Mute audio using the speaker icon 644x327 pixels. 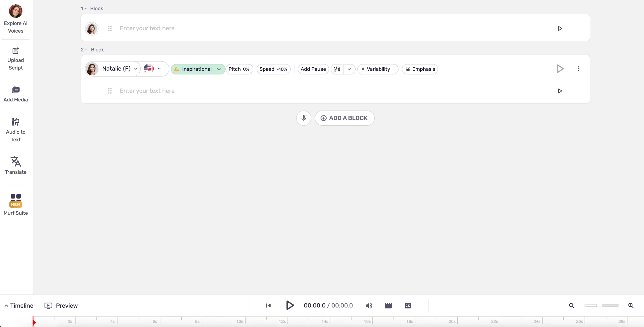pos(369,305)
